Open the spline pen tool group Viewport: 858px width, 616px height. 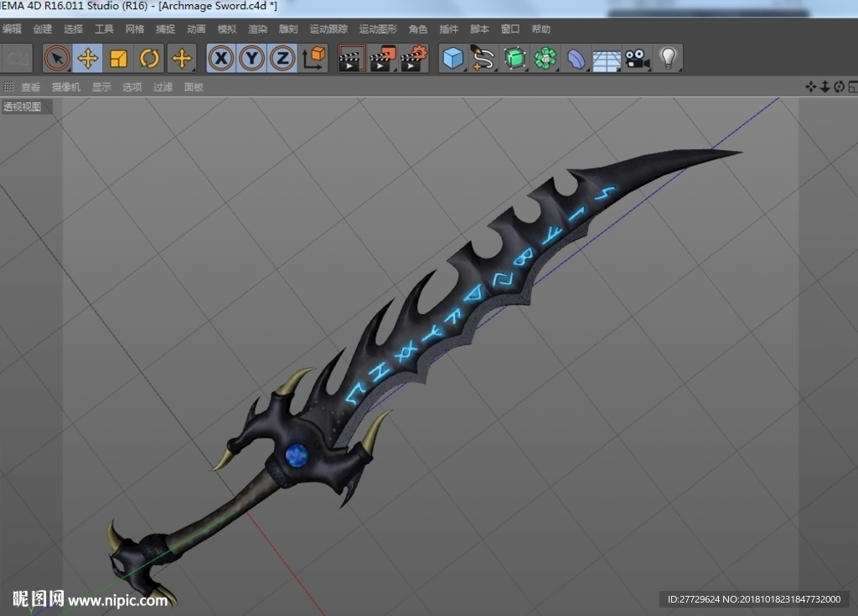point(483,58)
